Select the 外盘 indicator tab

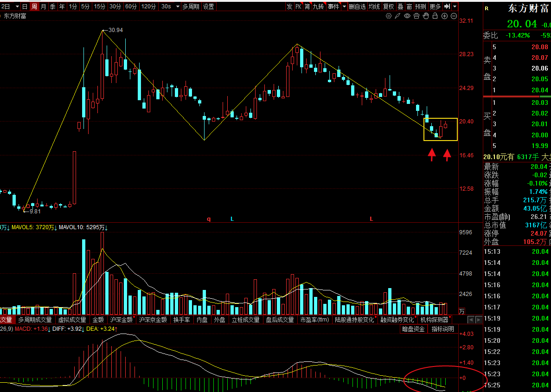220,320
